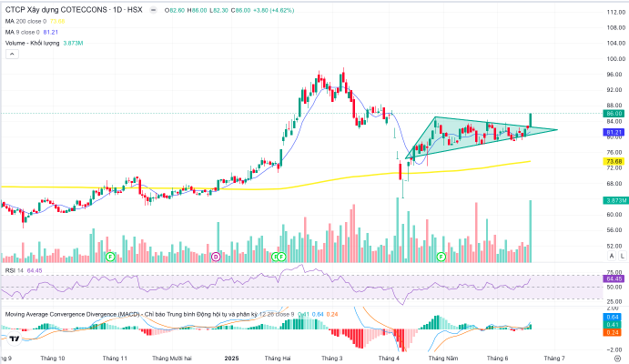This screenshot has height=364, width=629.
Task: Click the orange 0.24 signal axis label
Action: pos(613,332)
